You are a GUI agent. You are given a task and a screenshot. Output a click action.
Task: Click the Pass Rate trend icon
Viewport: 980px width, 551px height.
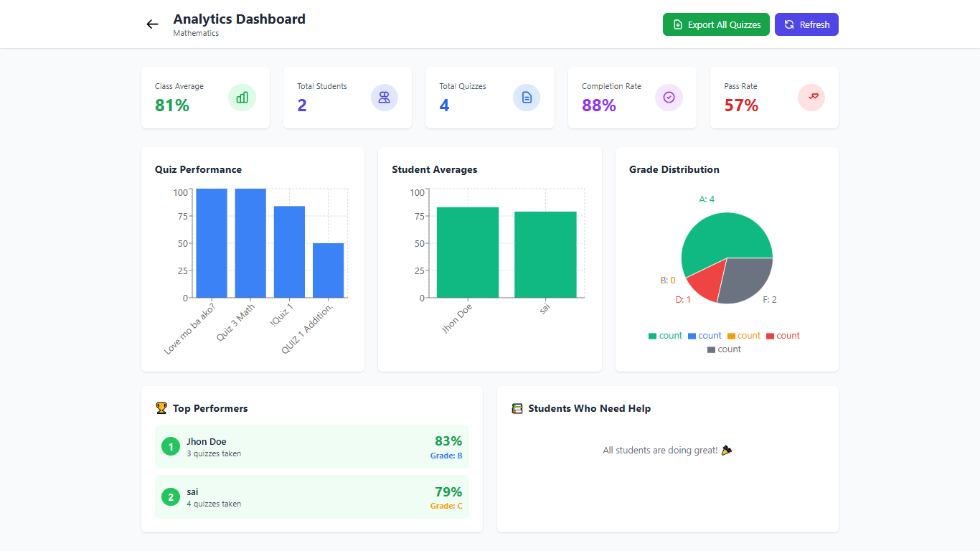[x=811, y=98]
